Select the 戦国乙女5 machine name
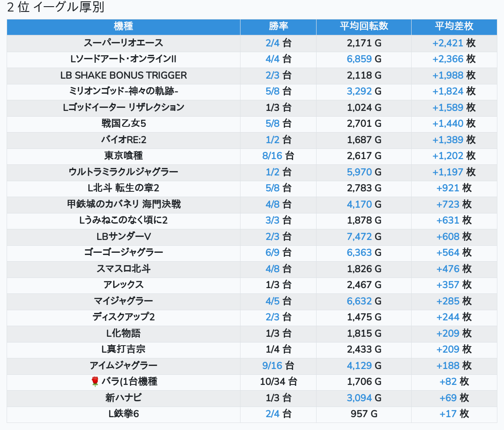Viewport: 504px width, 430px height. tap(123, 123)
